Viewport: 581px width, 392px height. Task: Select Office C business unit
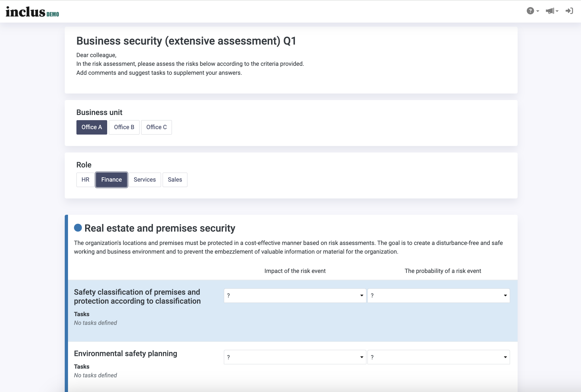point(156,127)
